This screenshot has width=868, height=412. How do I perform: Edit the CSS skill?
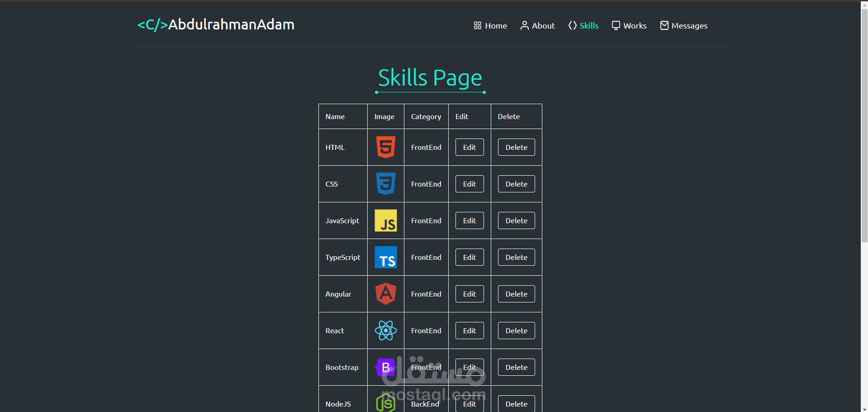(470, 184)
